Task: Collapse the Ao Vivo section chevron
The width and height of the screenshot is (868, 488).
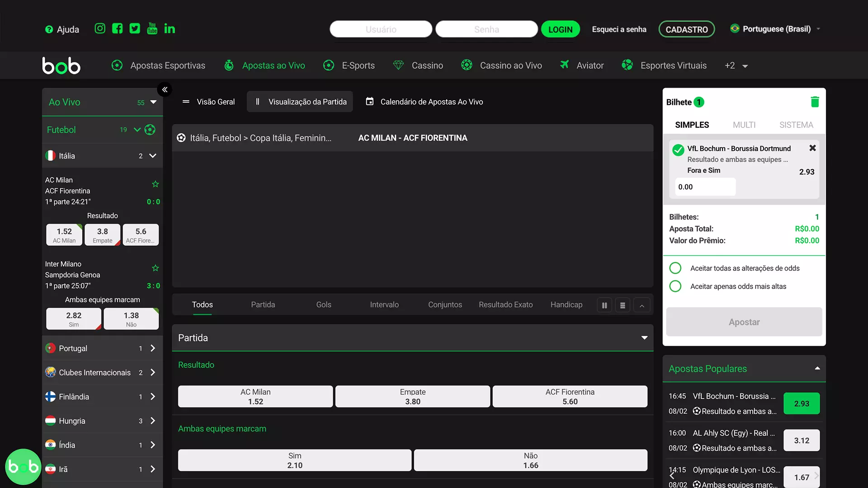Action: coord(153,102)
